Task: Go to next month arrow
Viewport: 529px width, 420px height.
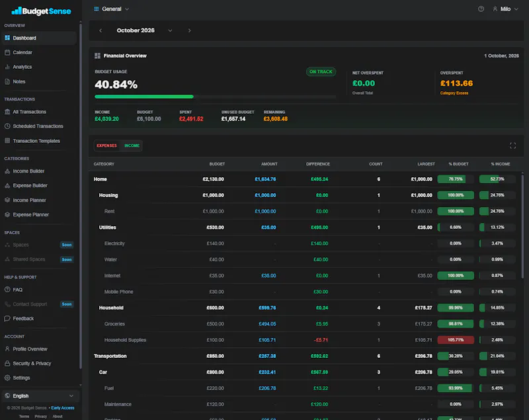Action: [x=189, y=30]
